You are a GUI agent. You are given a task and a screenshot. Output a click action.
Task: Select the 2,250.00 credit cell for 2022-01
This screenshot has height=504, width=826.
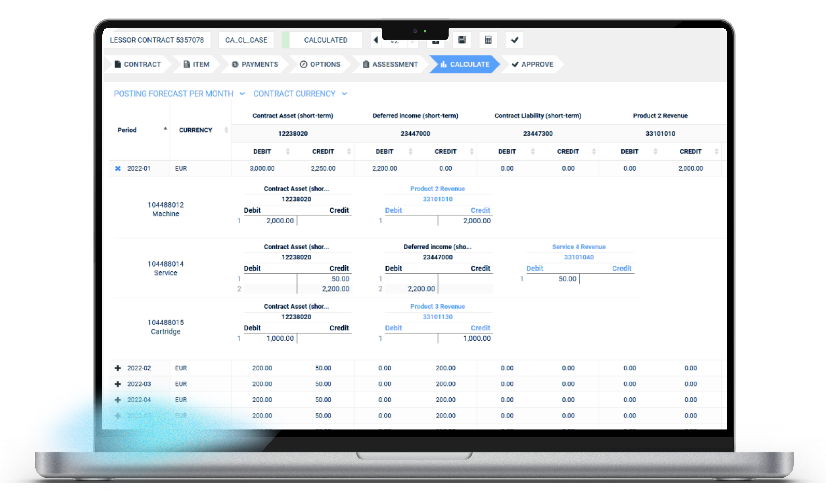pyautogui.click(x=323, y=168)
